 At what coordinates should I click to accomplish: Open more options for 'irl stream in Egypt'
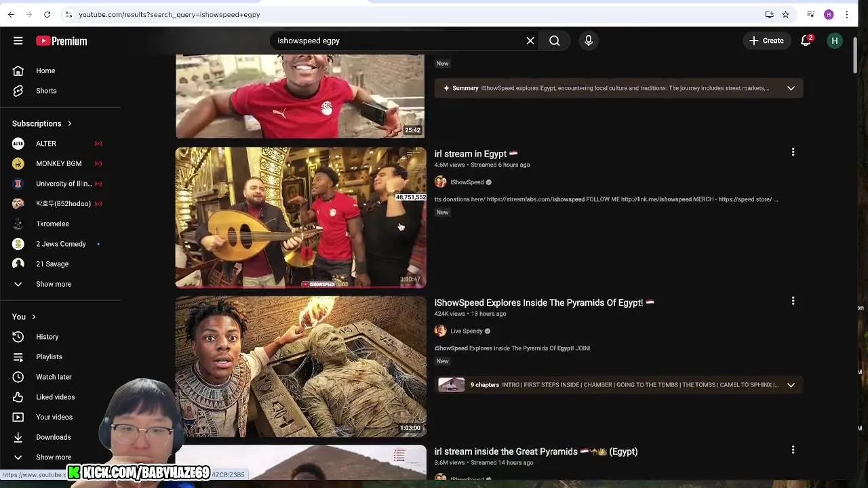tap(793, 152)
